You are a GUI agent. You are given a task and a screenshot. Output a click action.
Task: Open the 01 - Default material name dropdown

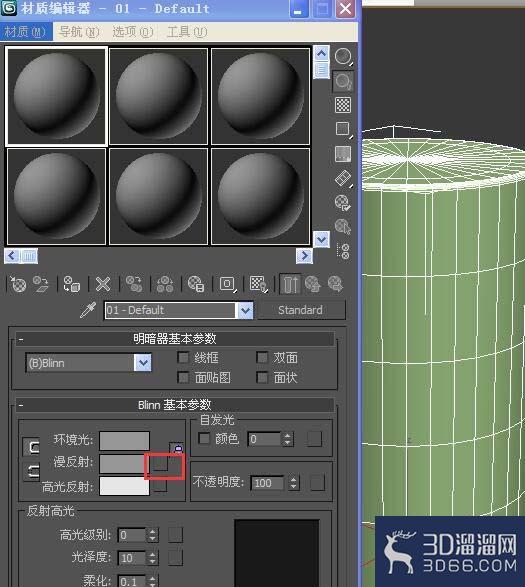(x=245, y=310)
